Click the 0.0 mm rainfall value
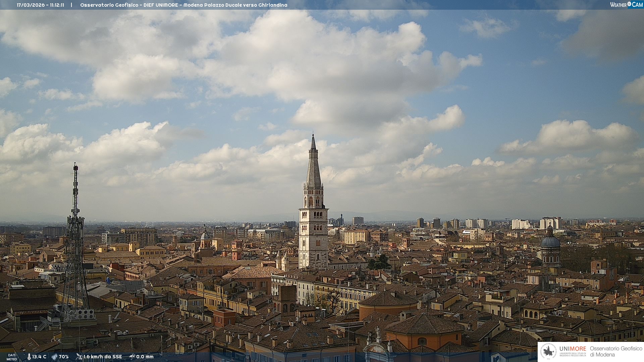 [145, 357]
